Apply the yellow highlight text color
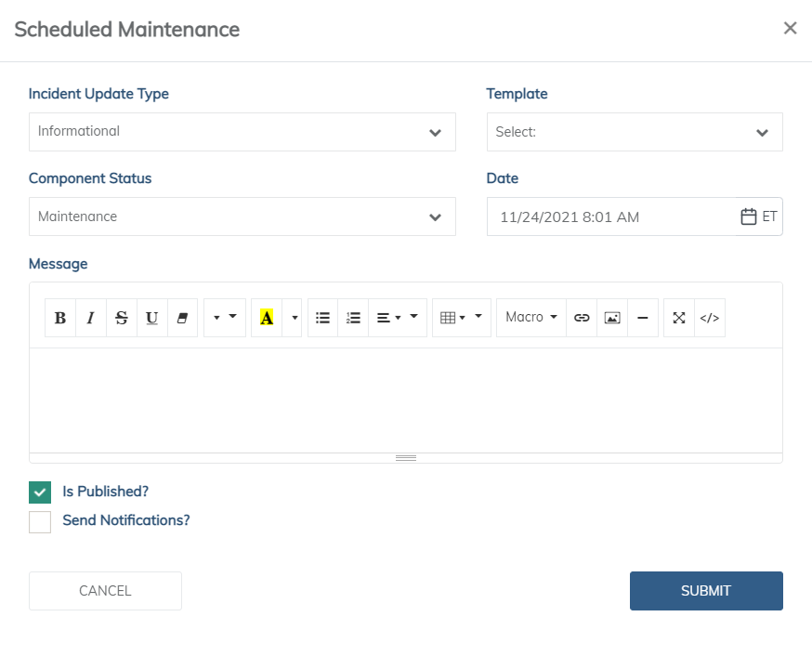 click(267, 318)
